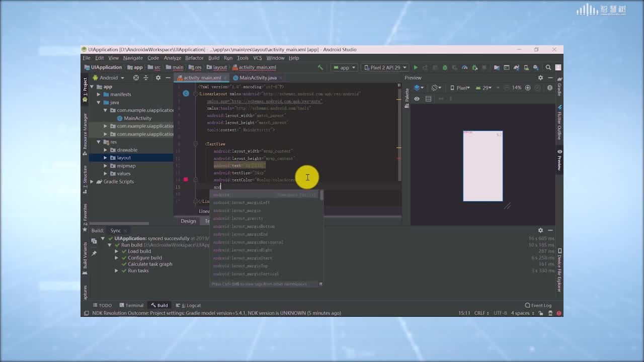This screenshot has height=362, width=644.
Task: Sync project with Gradle files icon
Action: pos(516,67)
